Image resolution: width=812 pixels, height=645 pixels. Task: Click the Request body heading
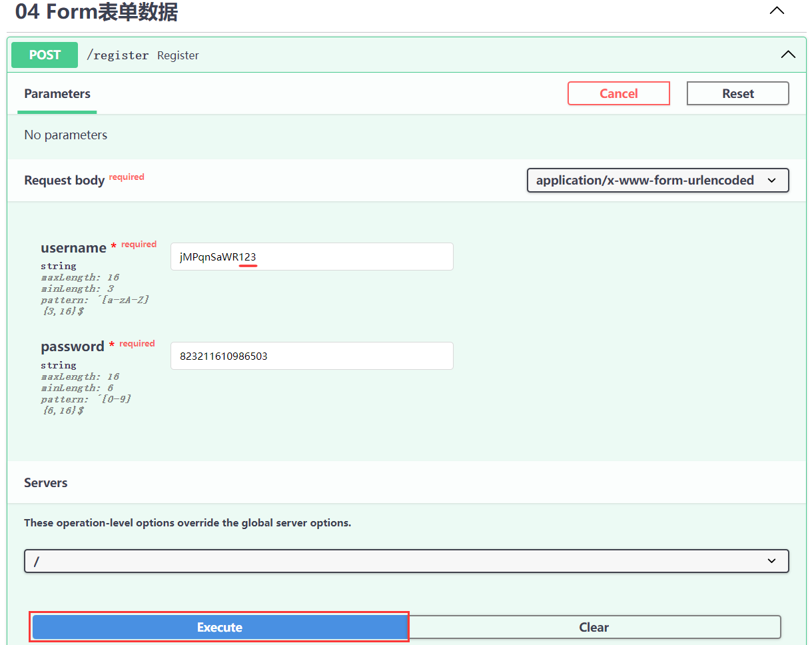pyautogui.click(x=64, y=181)
